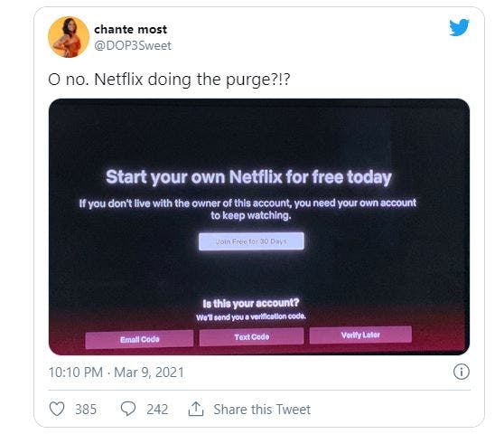The height and width of the screenshot is (434, 504).
Task: Choose the Text Code button
Action: [252, 337]
